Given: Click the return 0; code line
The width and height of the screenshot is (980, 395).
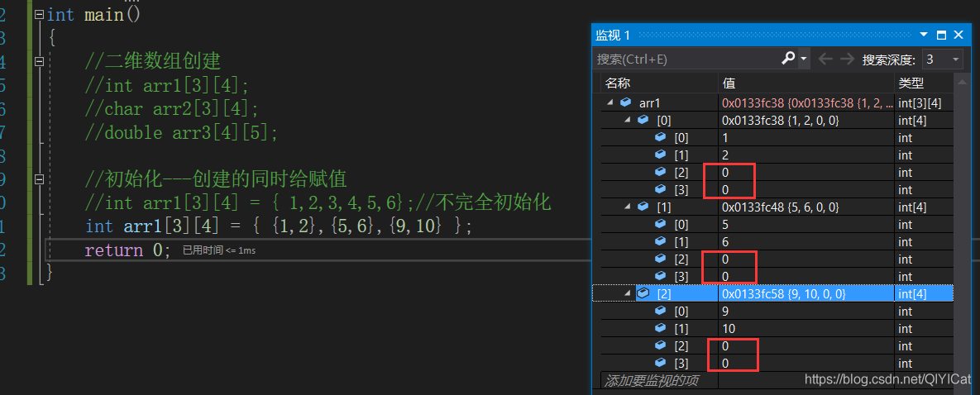Looking at the screenshot, I should pyautogui.click(x=127, y=250).
